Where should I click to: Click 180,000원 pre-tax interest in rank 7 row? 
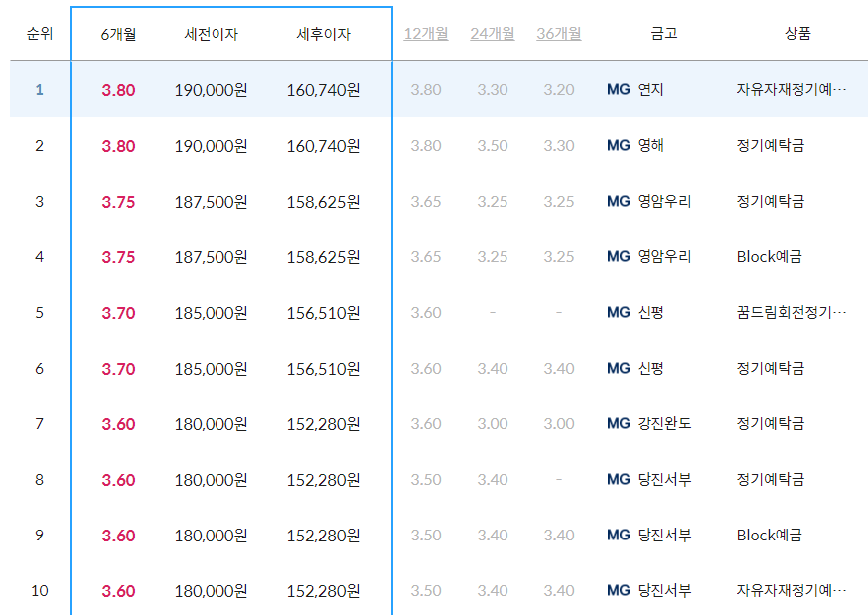(x=211, y=424)
